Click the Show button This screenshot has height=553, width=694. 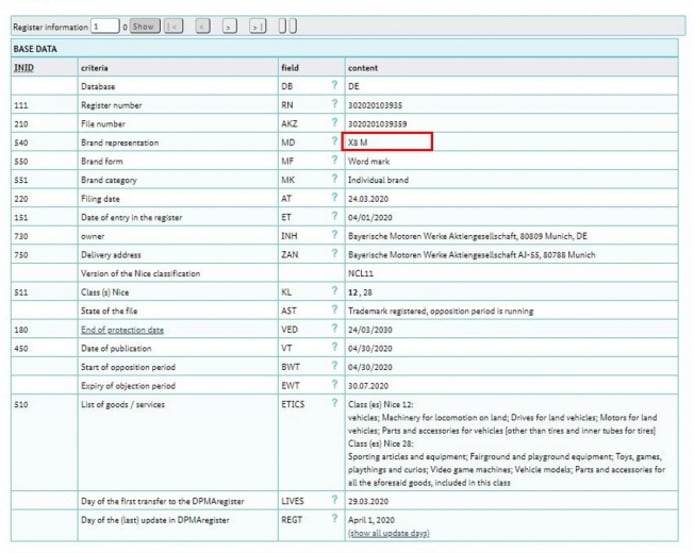click(145, 27)
